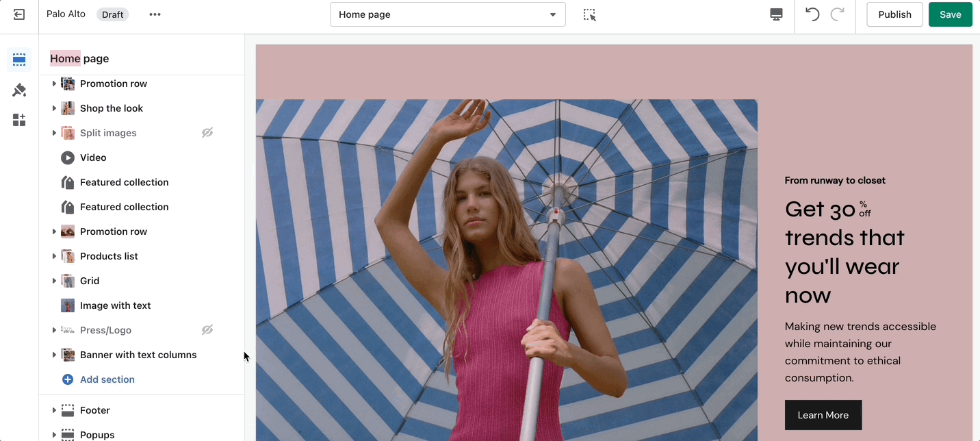Click the Draft status badge

coord(112,14)
